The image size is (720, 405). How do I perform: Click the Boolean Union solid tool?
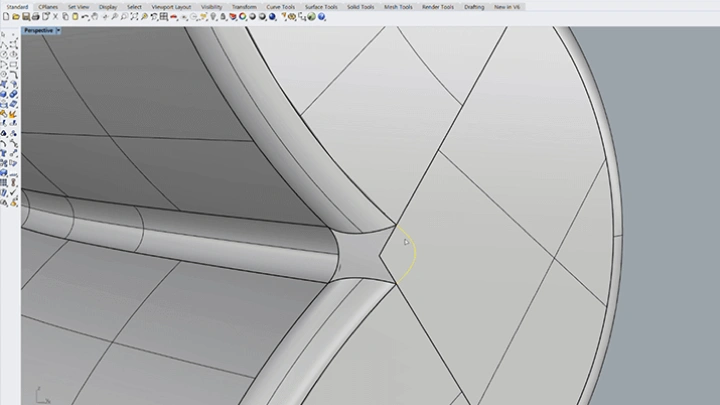tap(13, 94)
